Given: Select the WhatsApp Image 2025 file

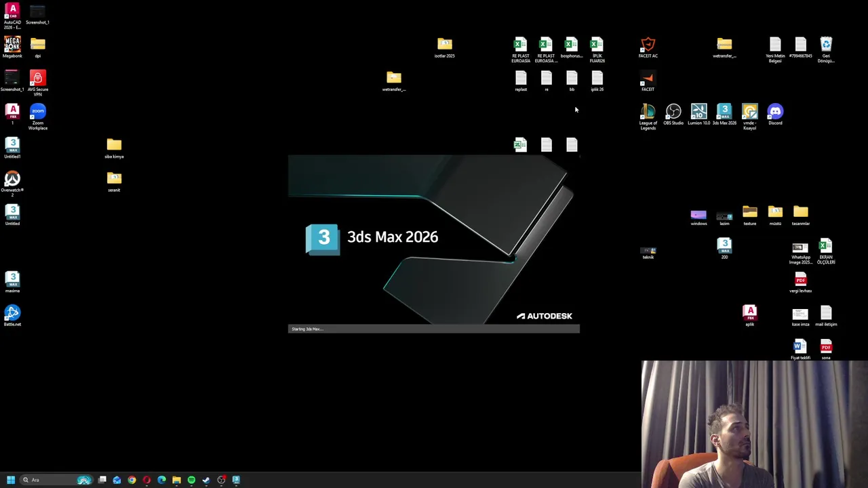Looking at the screenshot, I should [801, 252].
